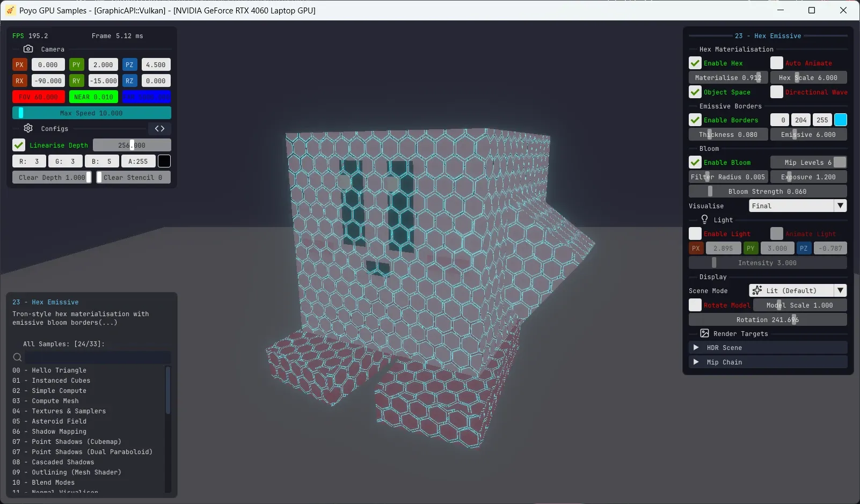Open the Scene Mode dropdown

tap(797, 290)
